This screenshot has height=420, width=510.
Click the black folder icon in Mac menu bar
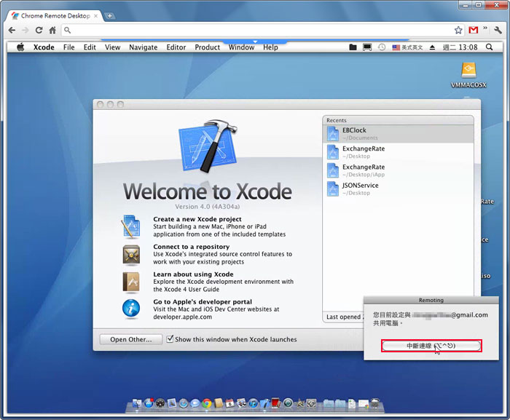point(353,47)
